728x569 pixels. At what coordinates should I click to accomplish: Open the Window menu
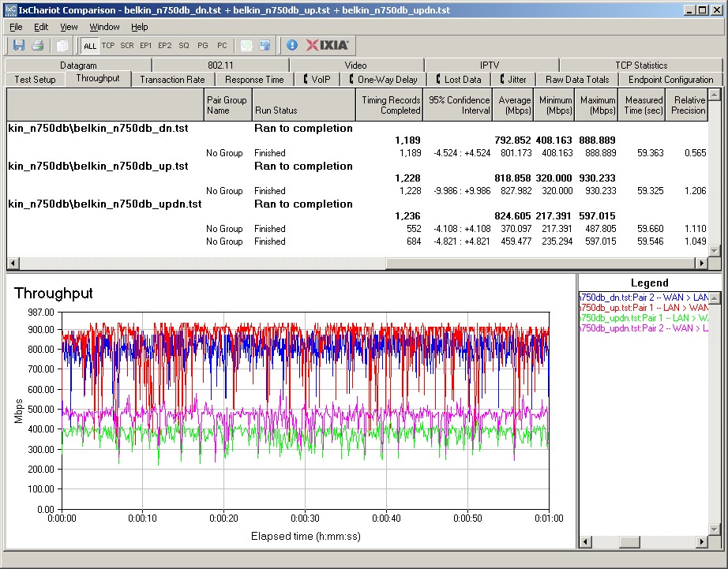pyautogui.click(x=104, y=27)
